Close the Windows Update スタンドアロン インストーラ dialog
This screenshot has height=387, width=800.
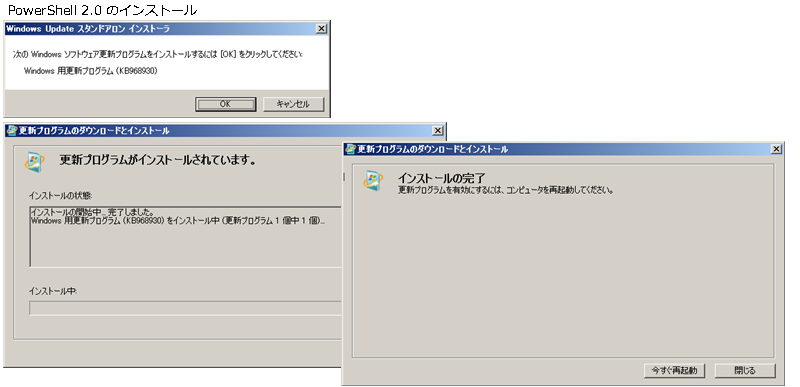(x=321, y=29)
